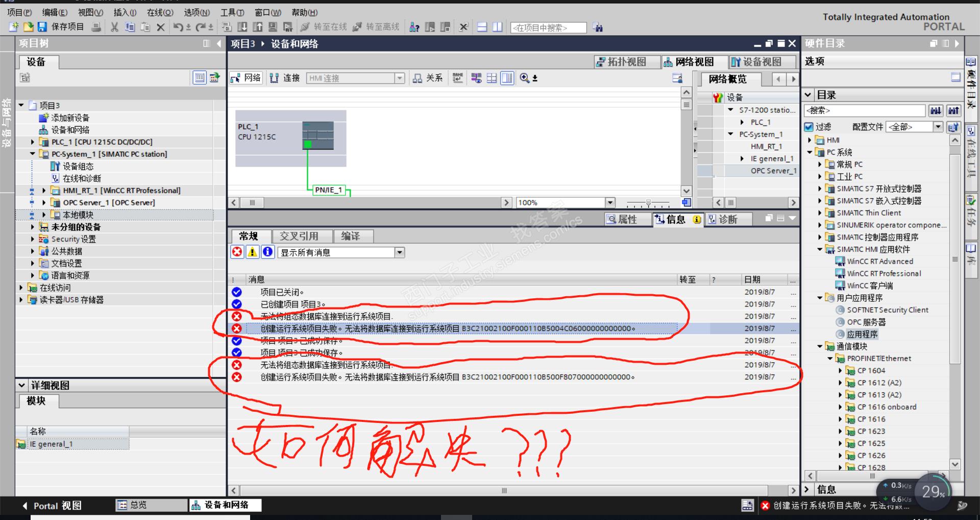Click the download to device icon
Screen dimensions: 980x520
[x=243, y=27]
